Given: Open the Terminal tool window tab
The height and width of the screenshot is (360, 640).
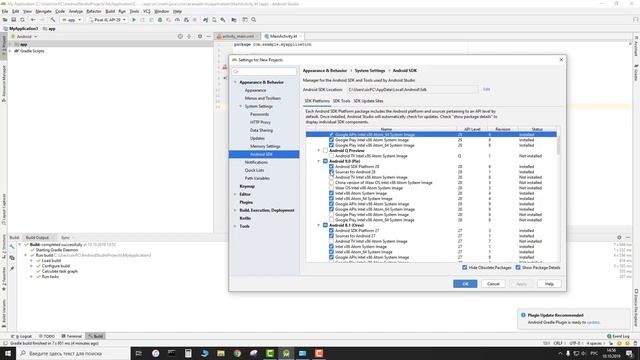Looking at the screenshot, I should pyautogui.click(x=72, y=336).
